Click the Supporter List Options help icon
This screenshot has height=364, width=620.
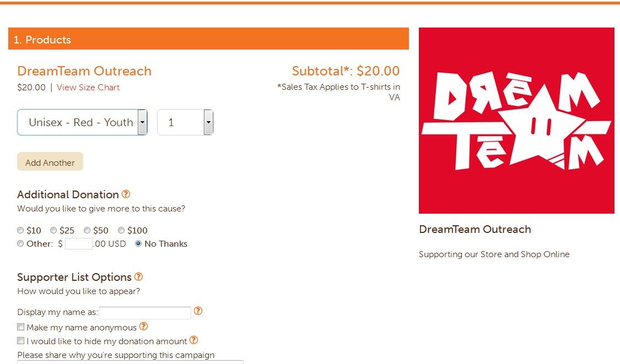(138, 276)
